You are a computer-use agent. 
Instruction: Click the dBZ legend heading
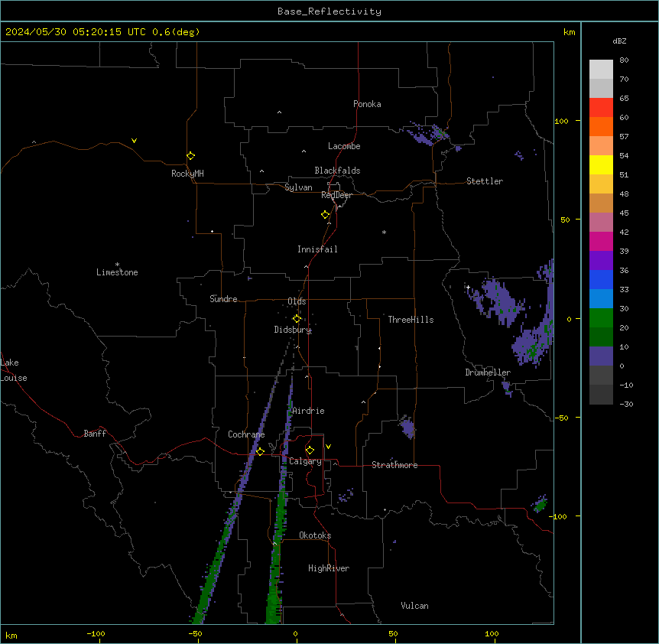point(619,41)
